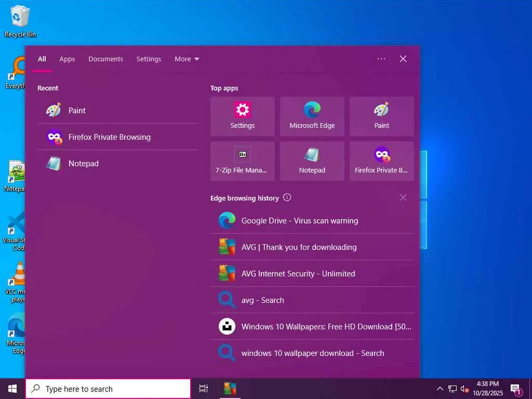Open AVG Internet Security - Unlimited entry
The height and width of the screenshot is (399, 532).
pyautogui.click(x=312, y=273)
